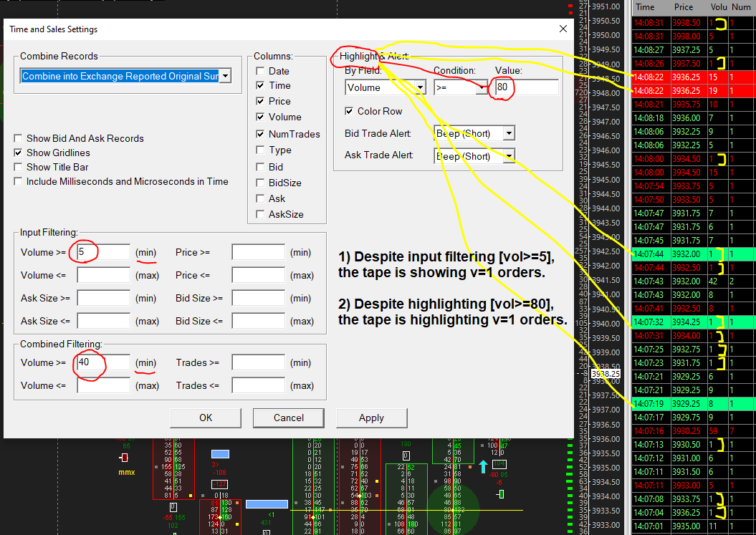This screenshot has height=535, width=756.
Task: Click 3951.00 price level on ladder
Action: coord(606,6)
